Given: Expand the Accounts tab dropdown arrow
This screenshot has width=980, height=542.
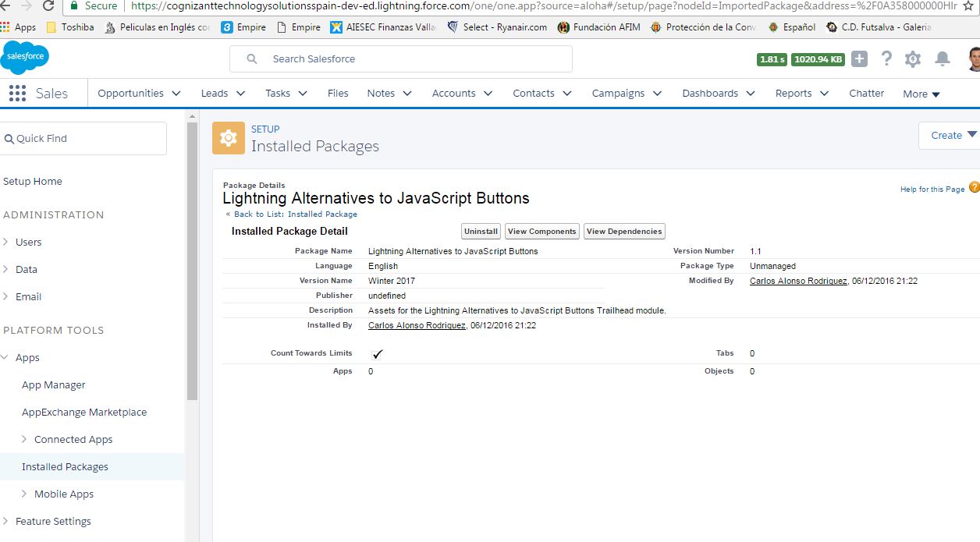Looking at the screenshot, I should tap(488, 94).
